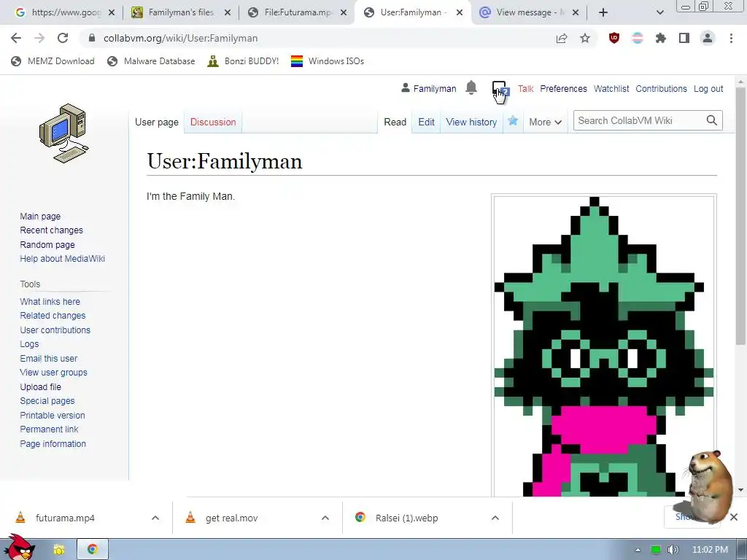Open wiki notifications bell alerts
The width and height of the screenshot is (747, 560).
coord(471,87)
